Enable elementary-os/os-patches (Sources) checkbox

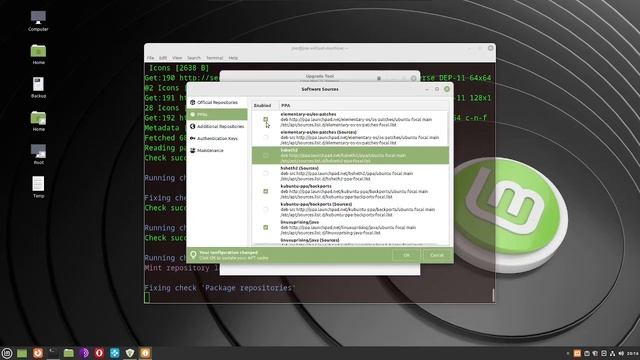tap(266, 138)
